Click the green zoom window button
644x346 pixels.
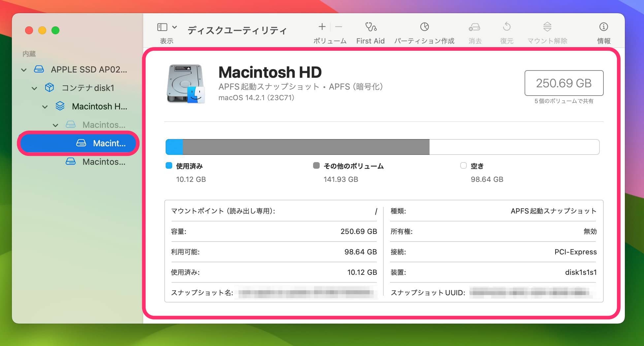pos(55,30)
